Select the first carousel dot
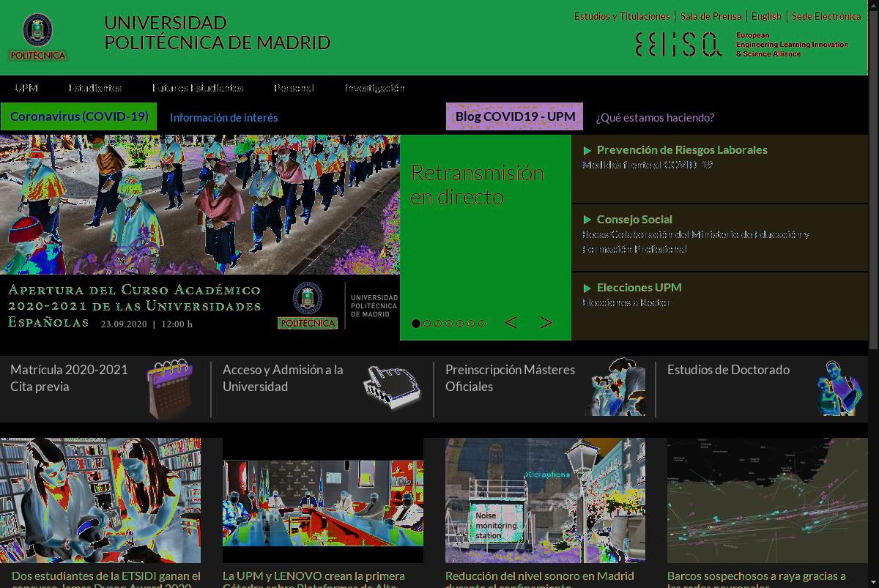The image size is (879, 588). (x=416, y=324)
